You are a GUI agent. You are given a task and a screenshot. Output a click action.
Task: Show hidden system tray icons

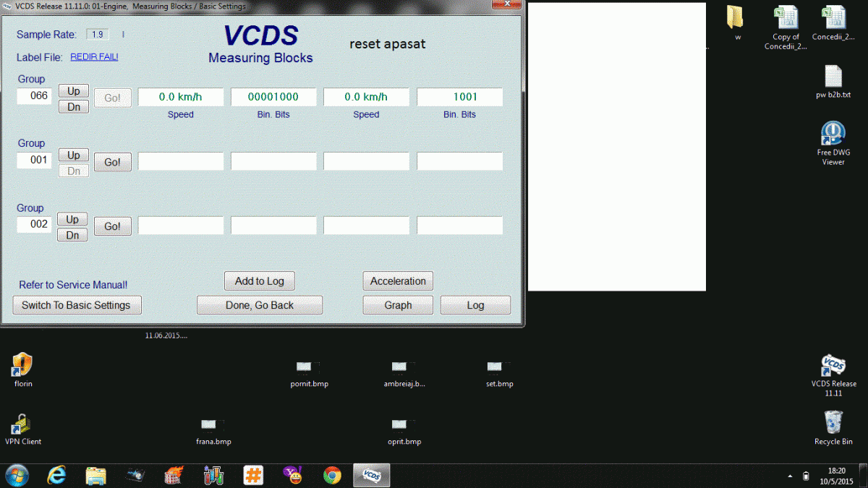(790, 476)
